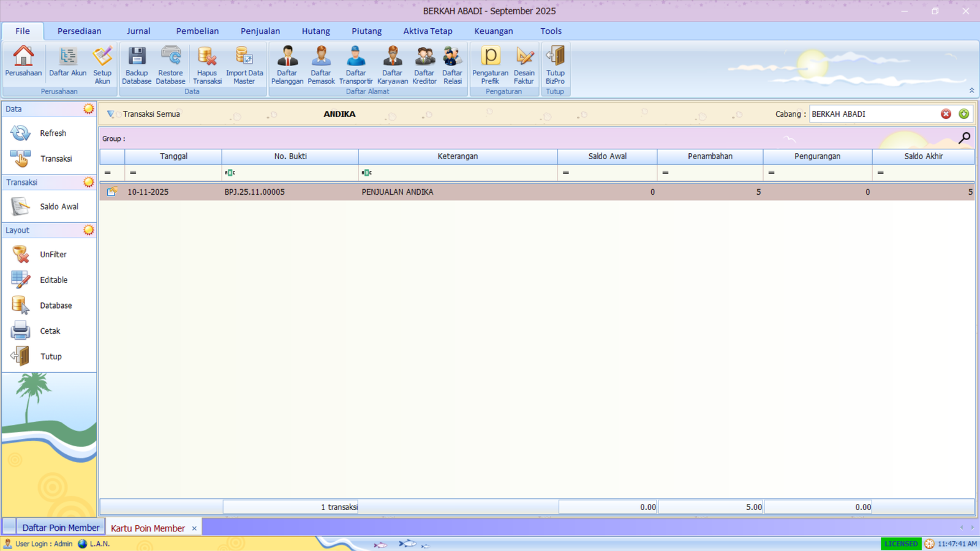Launch the Import Data Master tool
Viewport: 980px width, 551px height.
[244, 64]
